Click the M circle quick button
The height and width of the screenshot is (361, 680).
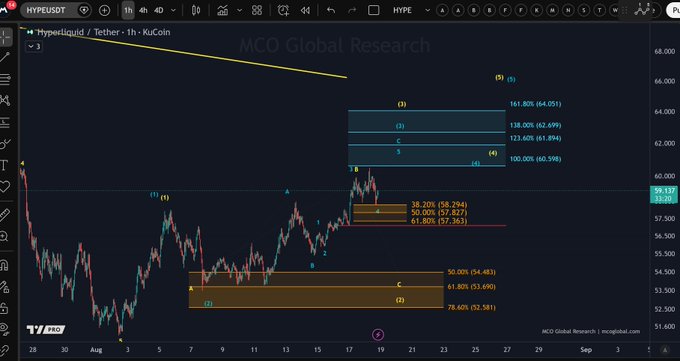(552, 10)
